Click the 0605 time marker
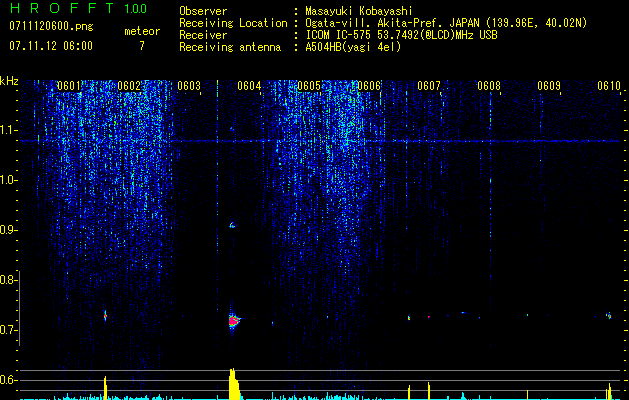Image resolution: width=629 pixels, height=400 pixels. pos(309,86)
